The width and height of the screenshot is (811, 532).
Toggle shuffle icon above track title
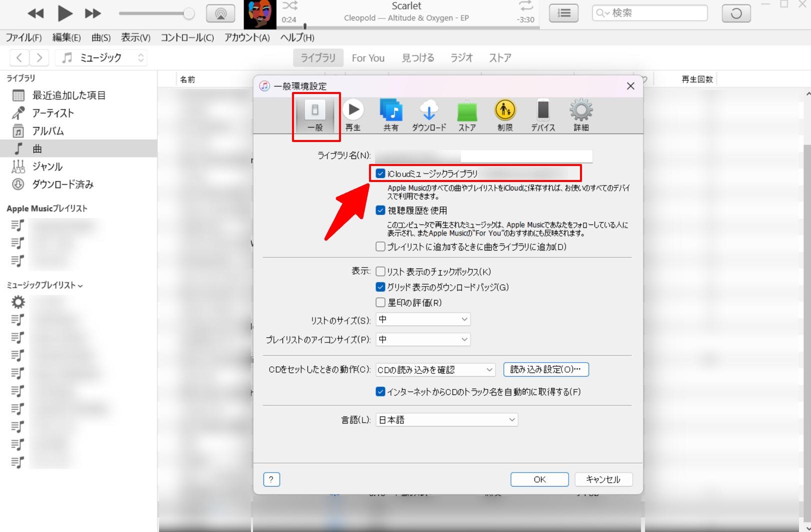289,6
